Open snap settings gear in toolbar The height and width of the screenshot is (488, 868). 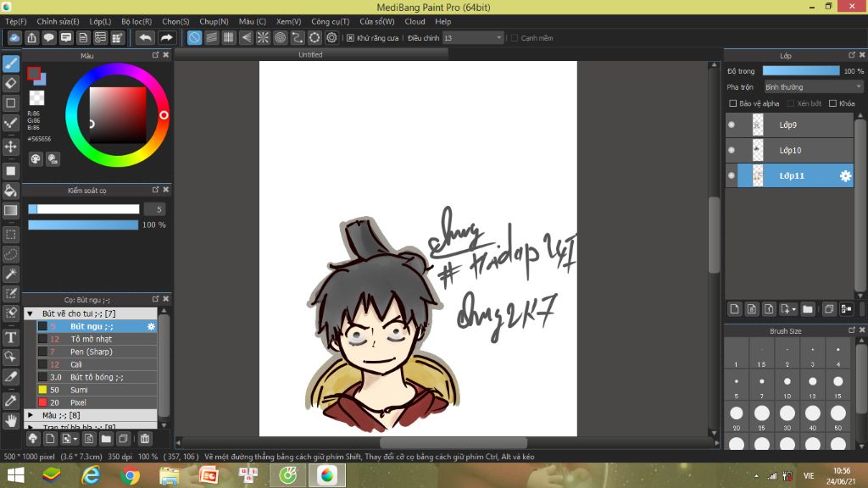click(x=331, y=37)
